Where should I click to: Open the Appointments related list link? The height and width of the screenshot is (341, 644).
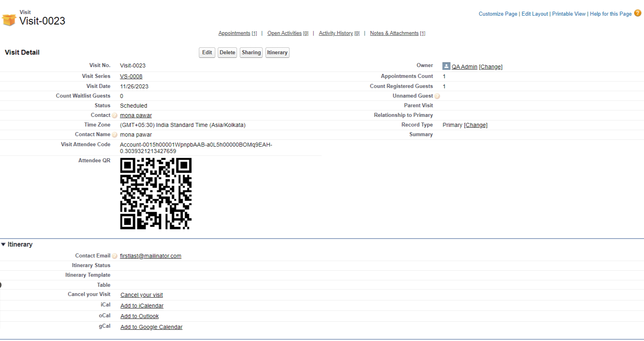click(234, 33)
